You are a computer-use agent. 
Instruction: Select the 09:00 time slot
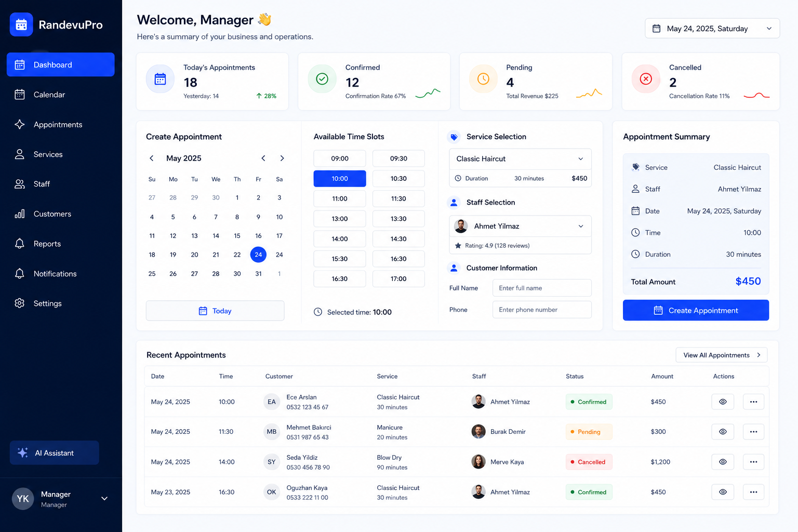340,158
